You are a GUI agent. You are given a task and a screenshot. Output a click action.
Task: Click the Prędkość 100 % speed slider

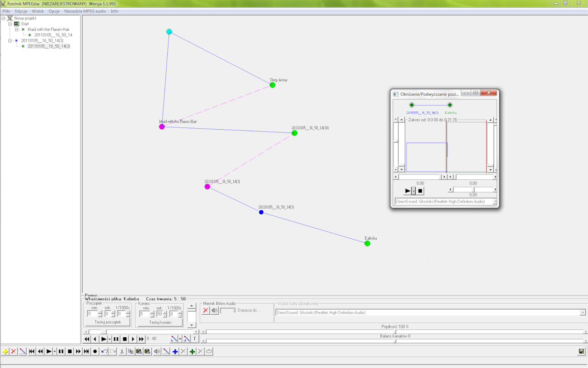coord(396,332)
